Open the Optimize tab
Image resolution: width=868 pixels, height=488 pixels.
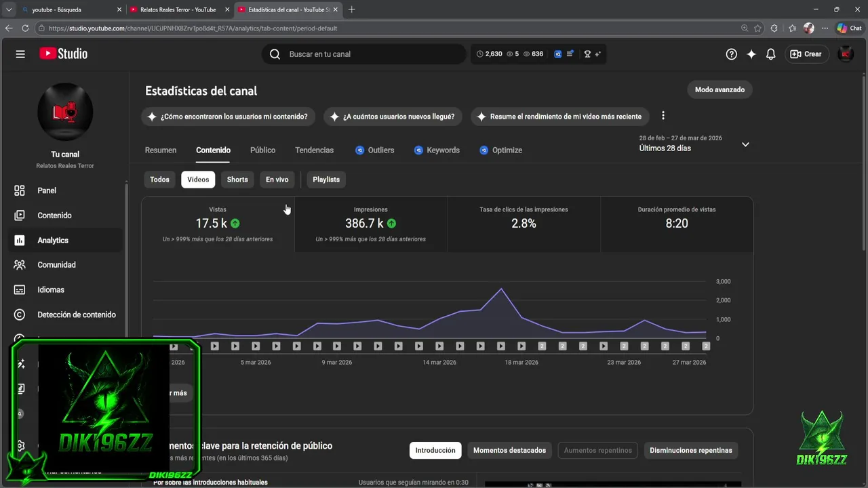tap(500, 150)
